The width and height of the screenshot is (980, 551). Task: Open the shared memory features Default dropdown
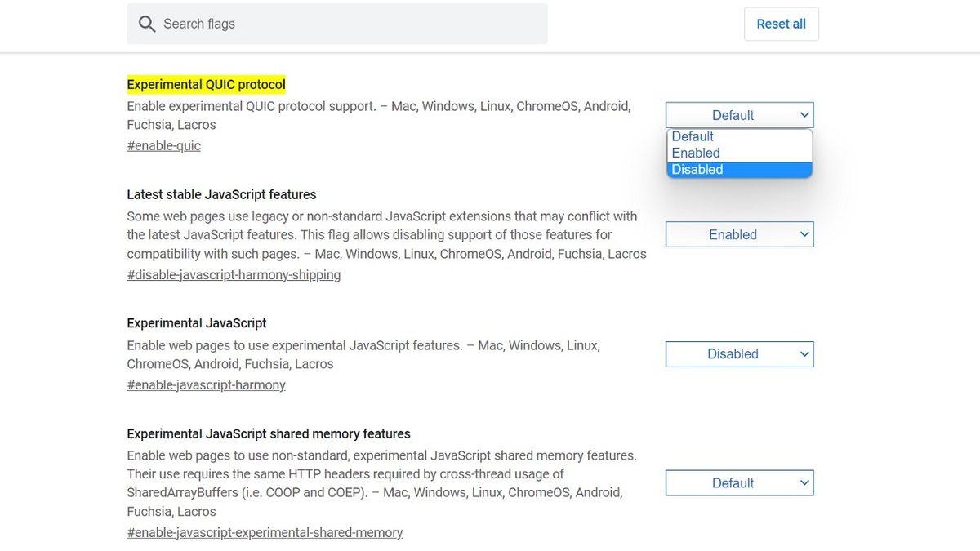(739, 483)
